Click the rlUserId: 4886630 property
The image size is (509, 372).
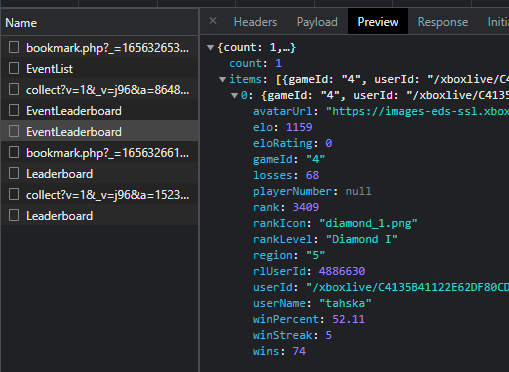pos(309,271)
